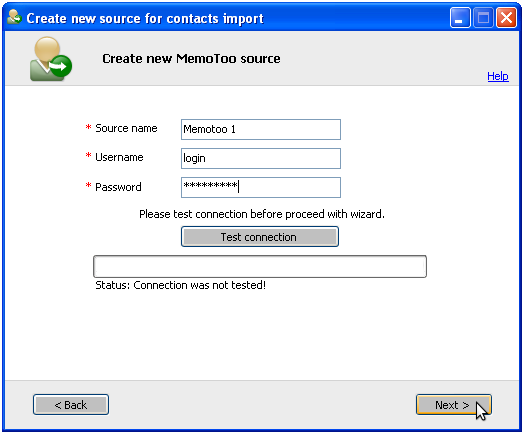Proceed with the Next button
The image size is (524, 434).
tap(453, 405)
